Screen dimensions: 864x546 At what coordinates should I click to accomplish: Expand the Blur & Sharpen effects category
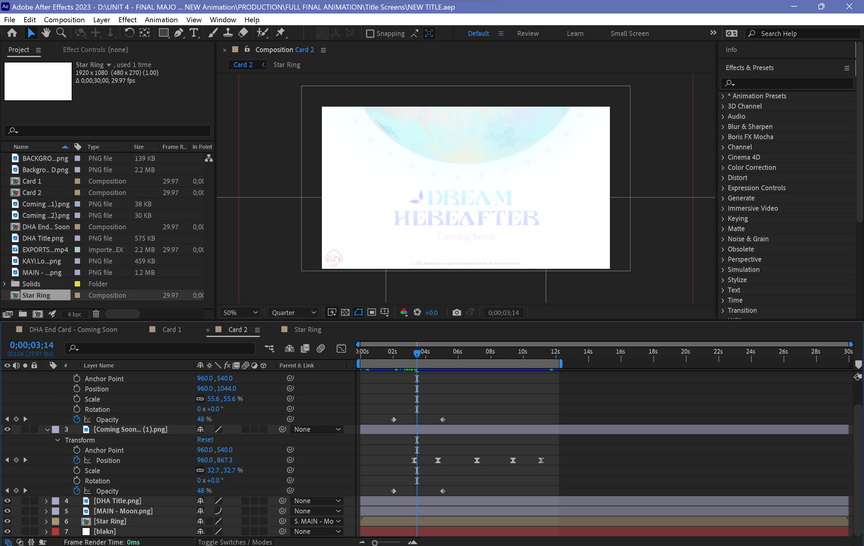[x=723, y=127]
